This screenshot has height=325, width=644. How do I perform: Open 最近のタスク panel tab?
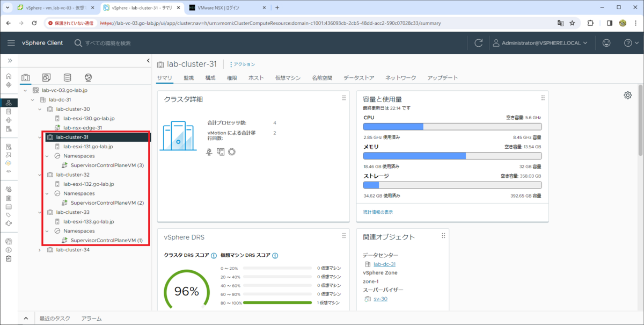click(x=55, y=319)
